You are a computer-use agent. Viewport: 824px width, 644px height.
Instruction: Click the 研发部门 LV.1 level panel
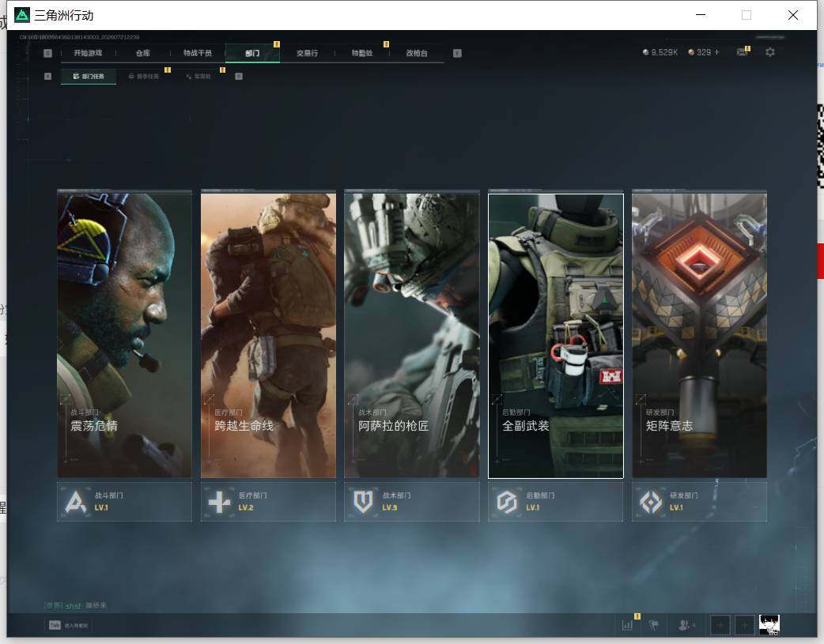pos(700,502)
